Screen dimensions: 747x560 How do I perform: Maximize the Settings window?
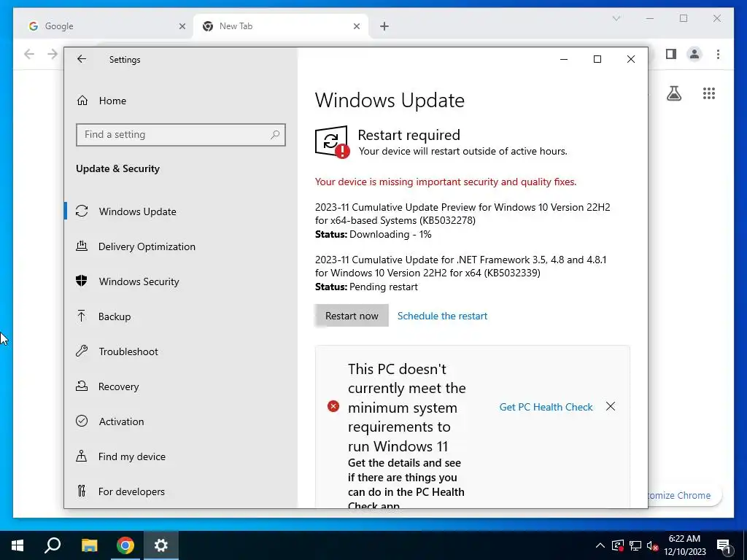tap(597, 59)
